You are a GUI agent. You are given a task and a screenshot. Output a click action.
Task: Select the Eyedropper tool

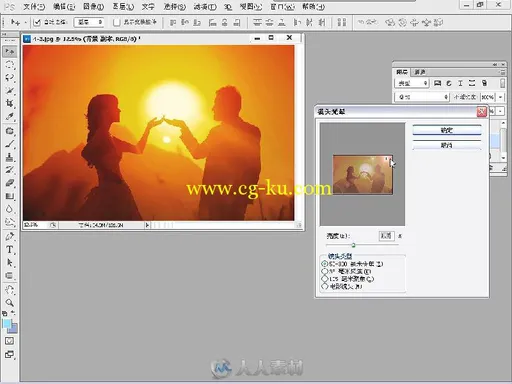click(x=9, y=117)
